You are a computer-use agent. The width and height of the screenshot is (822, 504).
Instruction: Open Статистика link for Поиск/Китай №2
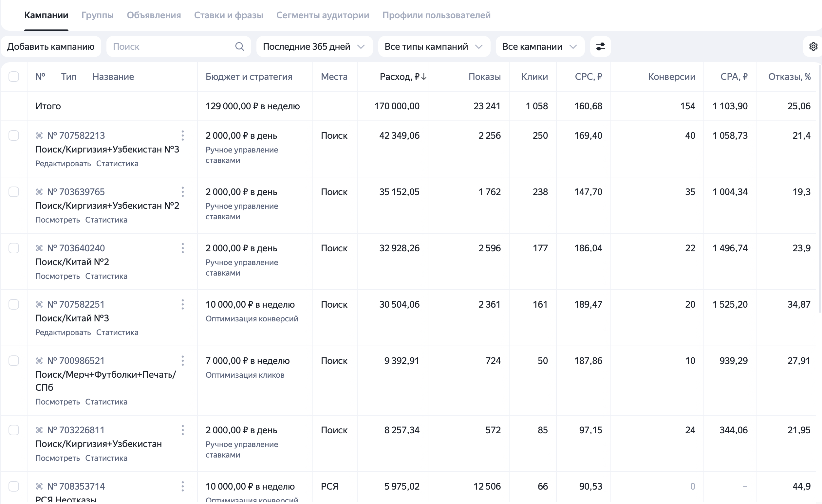pos(106,276)
